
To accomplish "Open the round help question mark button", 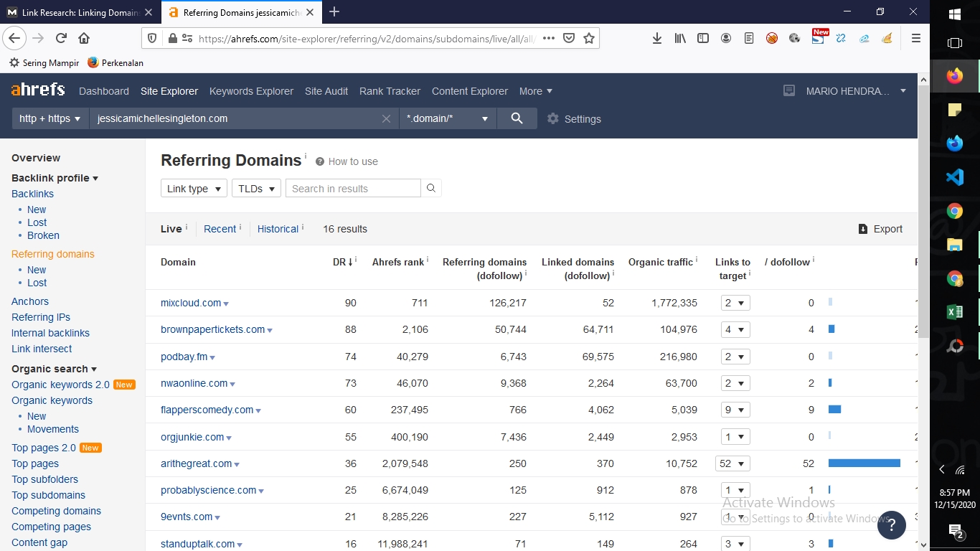I will pos(891,525).
